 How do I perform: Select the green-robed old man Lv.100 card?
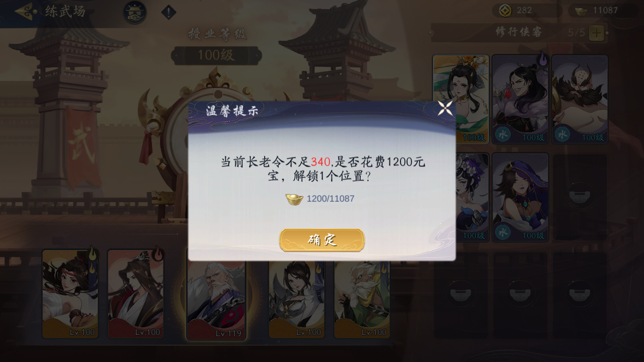click(x=362, y=299)
